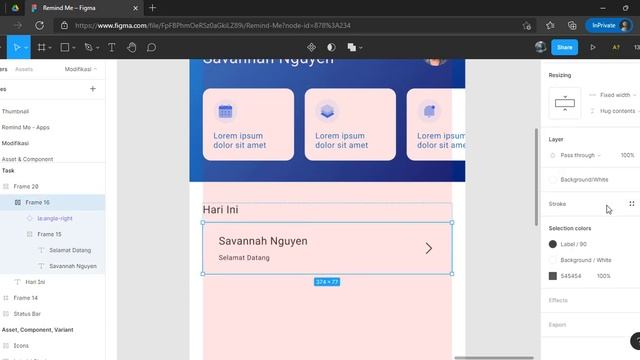Select the Modifikasi page
This screenshot has width=640, height=360.
[x=15, y=143]
